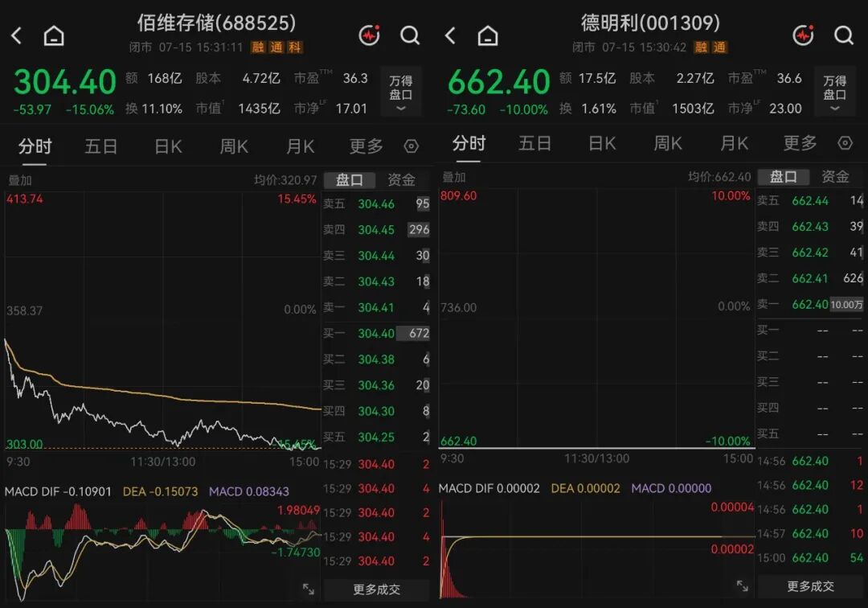Tap 科 tag under 佰维存储 title
The width and height of the screenshot is (868, 608).
pos(294,47)
